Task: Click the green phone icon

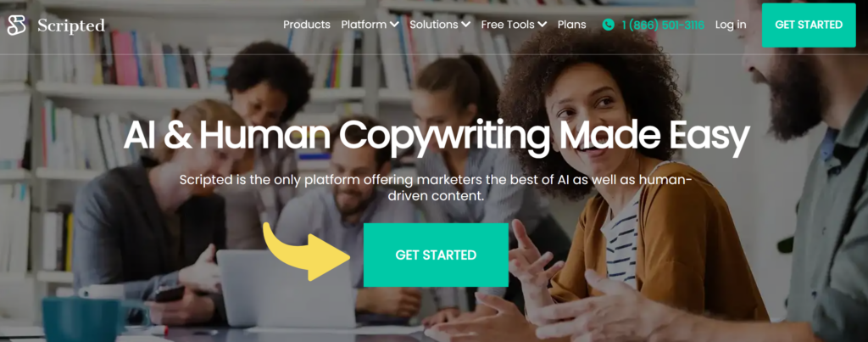Action: click(x=609, y=25)
